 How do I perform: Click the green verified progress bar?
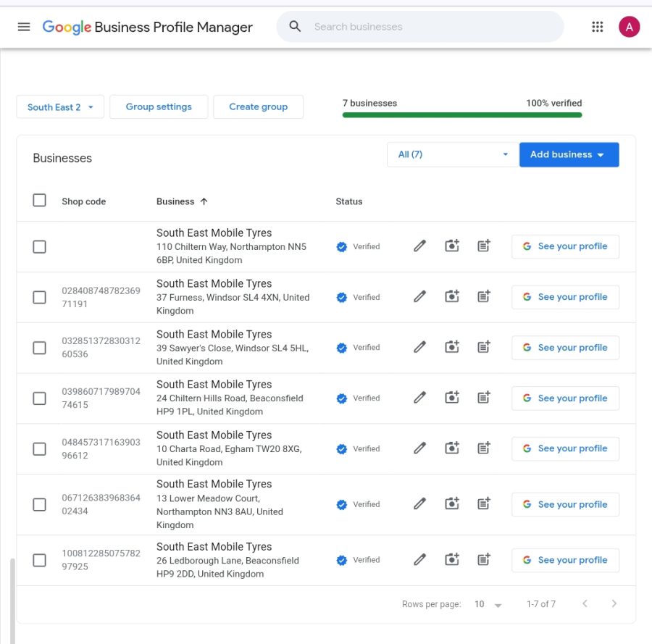pyautogui.click(x=462, y=115)
